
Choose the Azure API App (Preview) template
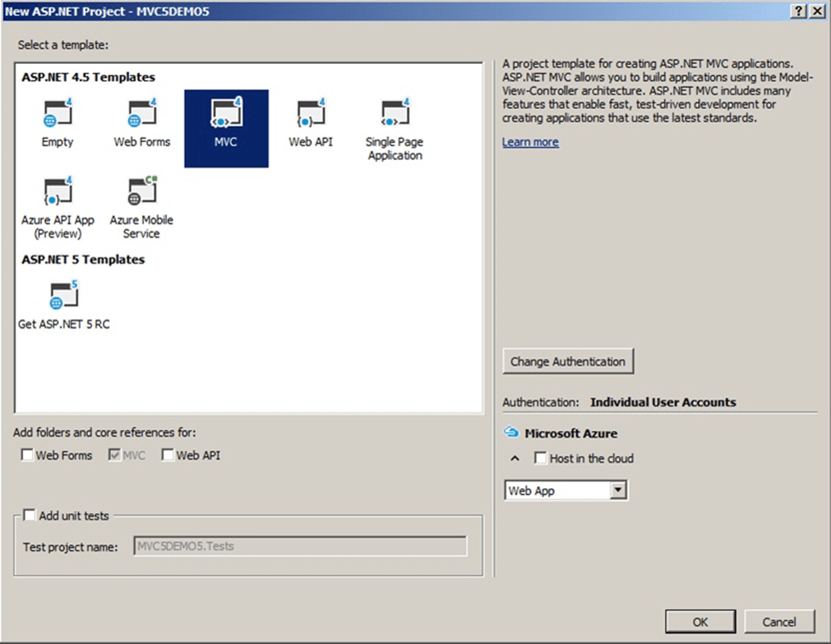[57, 193]
